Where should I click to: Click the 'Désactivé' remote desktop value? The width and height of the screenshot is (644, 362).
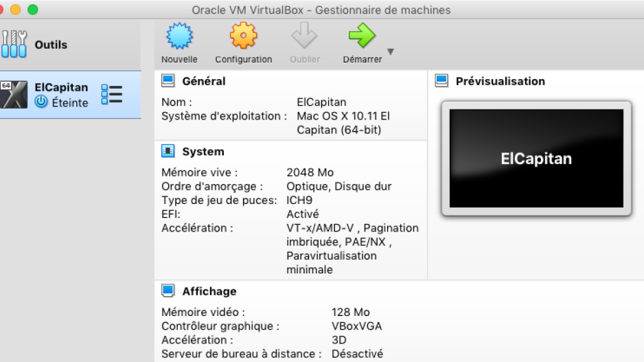tap(357, 354)
